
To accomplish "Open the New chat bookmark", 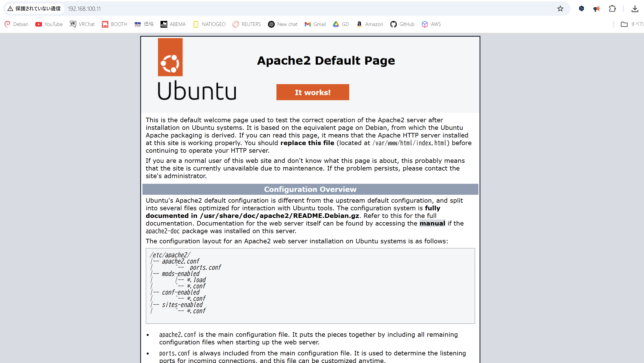I will (x=283, y=24).
